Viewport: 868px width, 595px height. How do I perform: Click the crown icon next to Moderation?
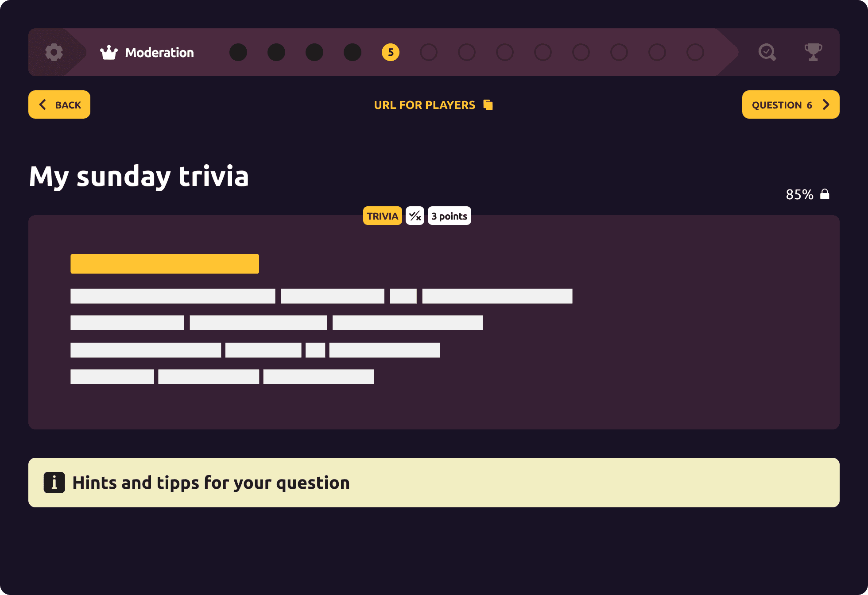tap(109, 52)
